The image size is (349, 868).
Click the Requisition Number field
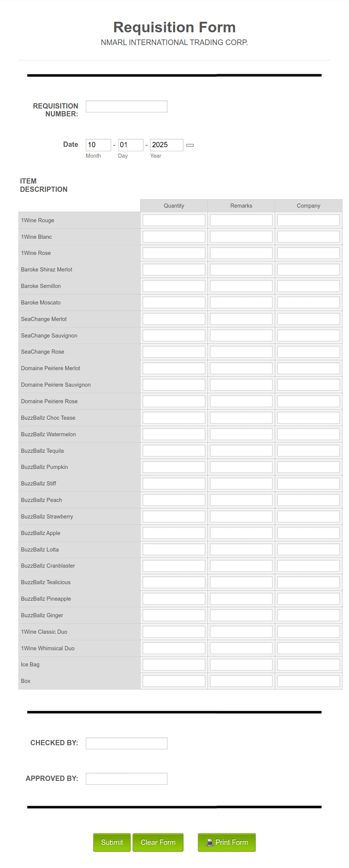[126, 106]
